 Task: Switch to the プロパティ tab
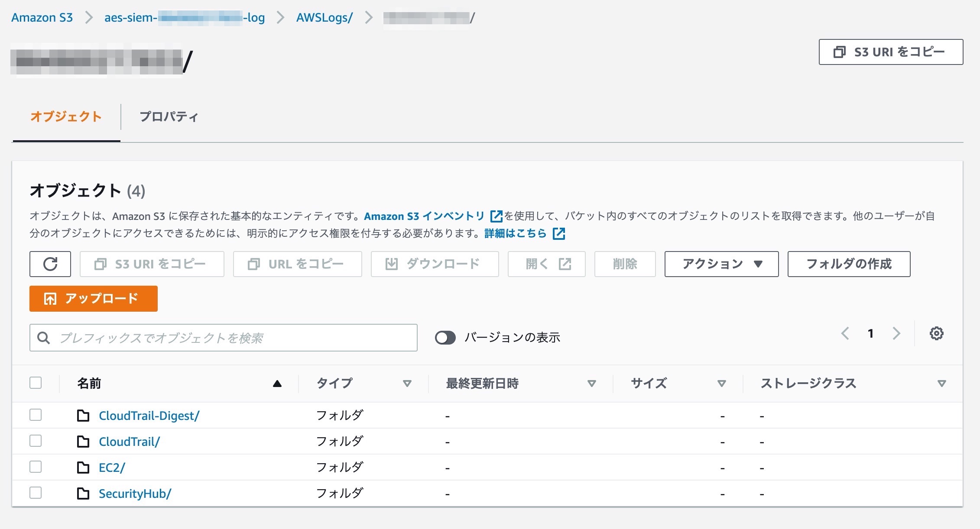pos(169,116)
